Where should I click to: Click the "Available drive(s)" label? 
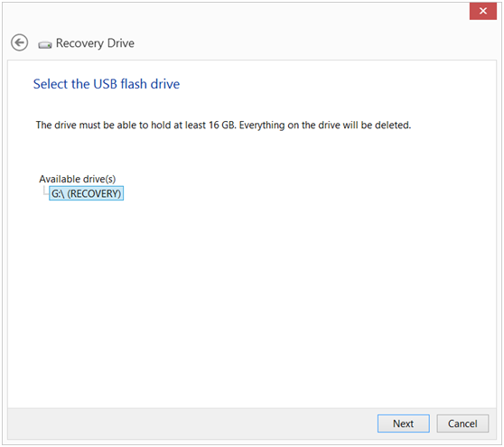pos(78,179)
